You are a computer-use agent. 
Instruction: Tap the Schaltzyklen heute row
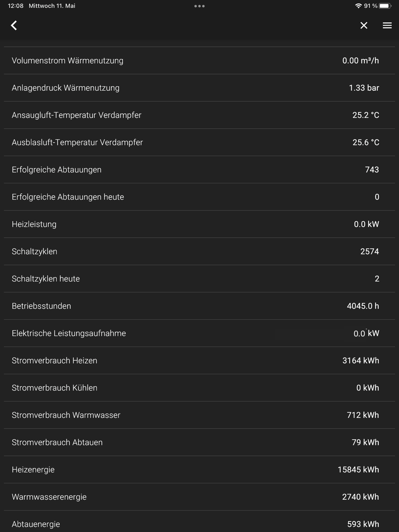tap(199, 279)
